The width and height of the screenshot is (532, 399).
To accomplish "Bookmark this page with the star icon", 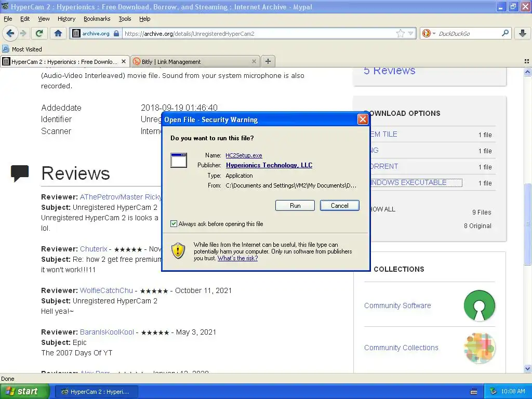I will coord(401,33).
